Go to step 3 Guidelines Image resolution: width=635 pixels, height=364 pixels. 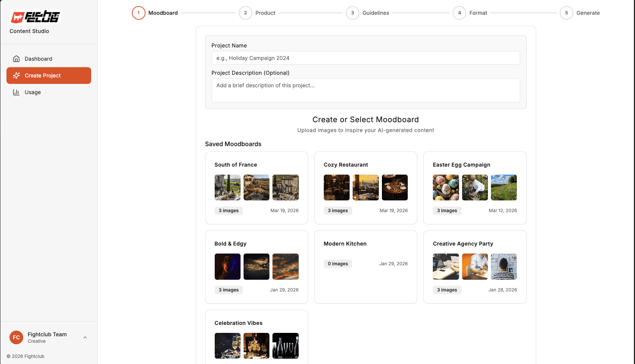pos(367,13)
